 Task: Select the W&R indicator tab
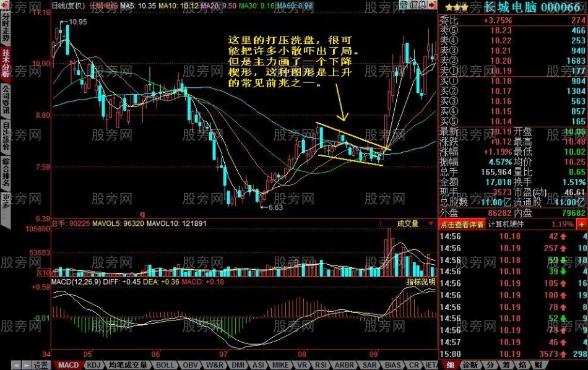tap(215, 365)
